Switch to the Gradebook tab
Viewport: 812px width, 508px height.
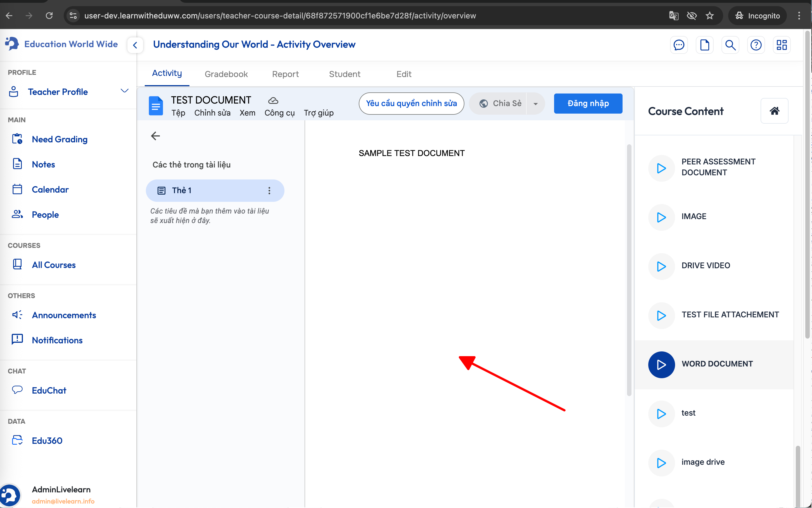[x=226, y=74]
